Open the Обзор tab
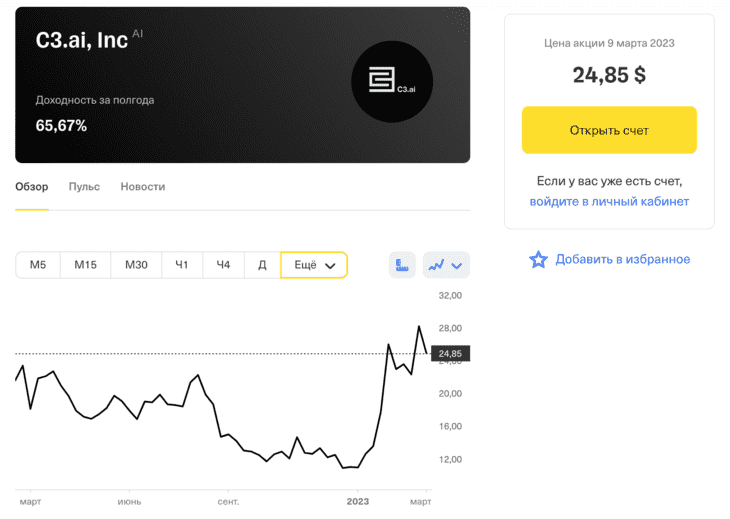 pyautogui.click(x=32, y=187)
